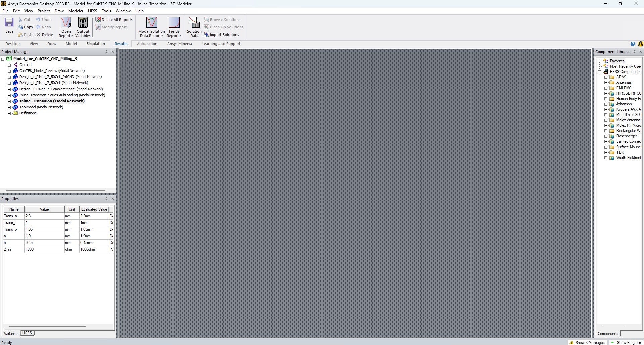Click the Evaluated Value column header

click(x=94, y=209)
